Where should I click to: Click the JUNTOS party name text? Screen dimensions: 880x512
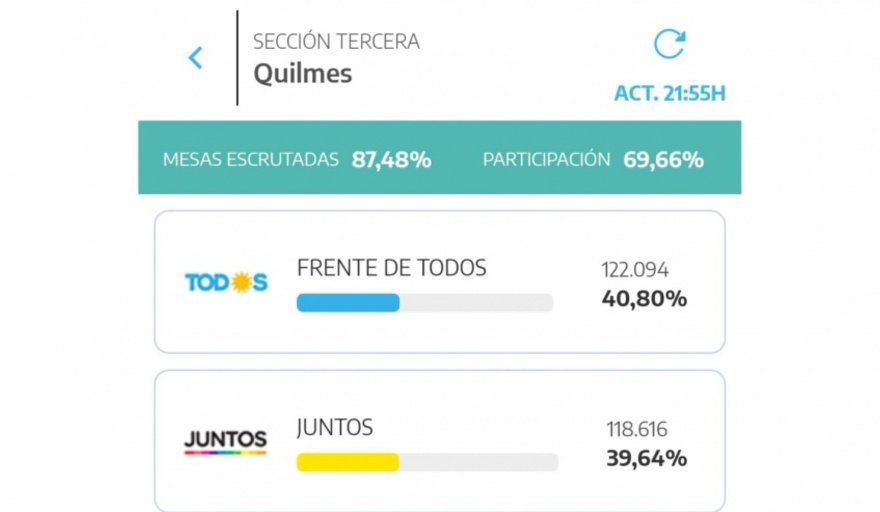click(x=335, y=428)
